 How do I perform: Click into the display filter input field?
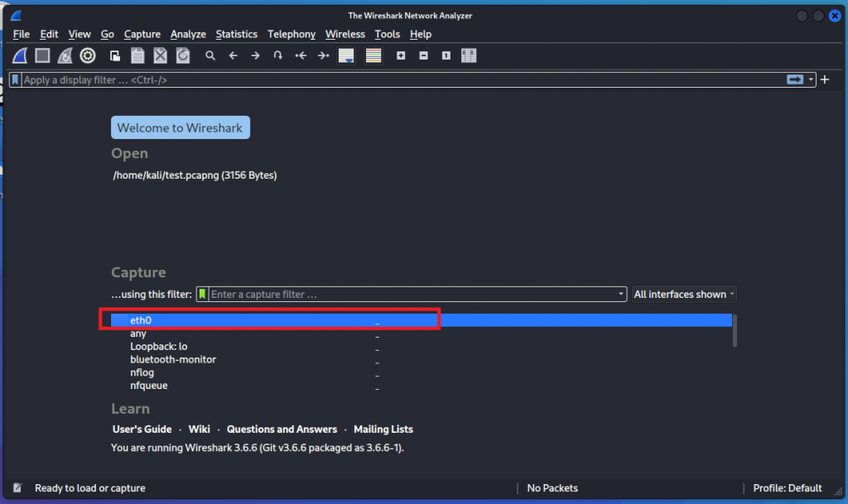point(403,80)
